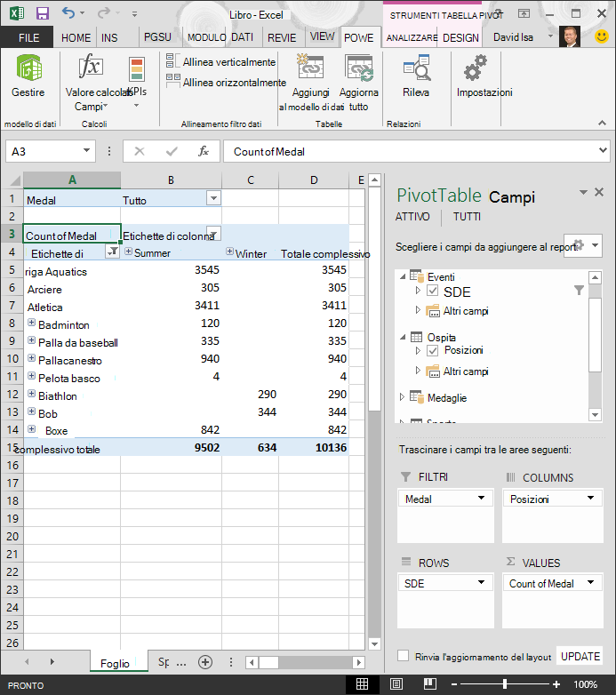Click the Redo arrow icon
This screenshot has height=695, width=616.
coord(104,12)
